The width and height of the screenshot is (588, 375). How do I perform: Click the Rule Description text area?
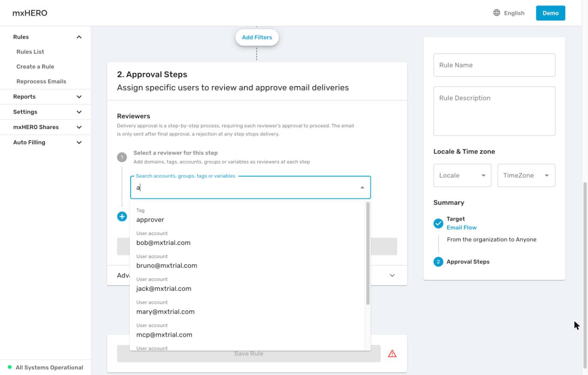[494, 111]
